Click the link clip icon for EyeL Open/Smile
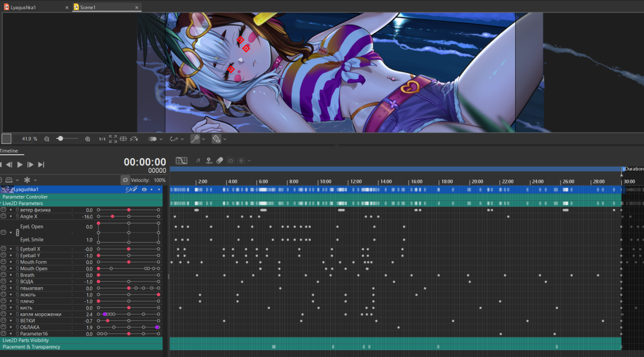This screenshot has width=644, height=357. pyautogui.click(x=17, y=233)
